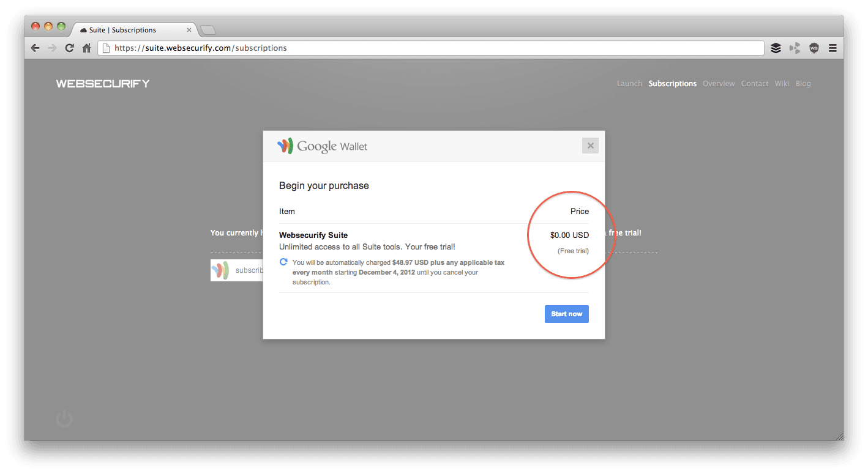
Task: Click the Google Wallet subscribe icon behind dialog
Action: click(220, 270)
